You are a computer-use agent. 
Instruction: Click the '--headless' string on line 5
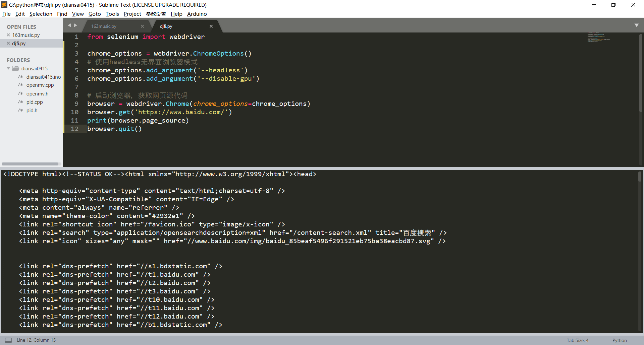[220, 70]
